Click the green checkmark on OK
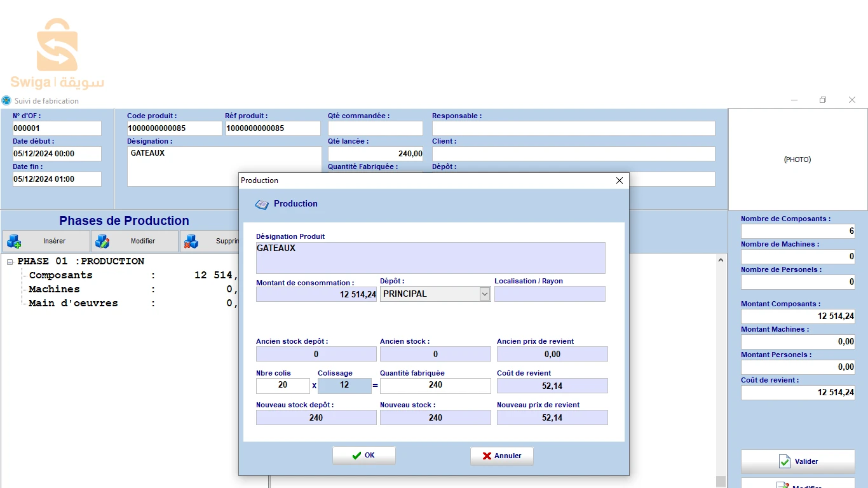Screen dimensions: 868x488 click(x=356, y=456)
